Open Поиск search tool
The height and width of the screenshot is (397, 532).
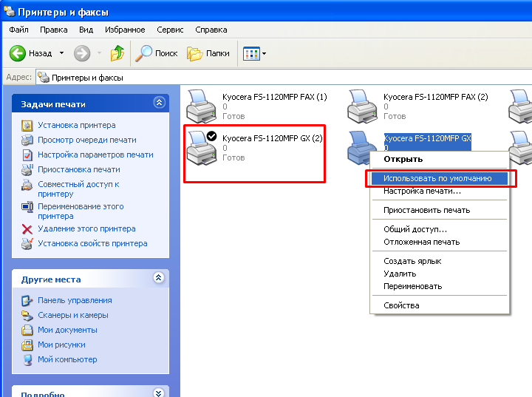[157, 53]
